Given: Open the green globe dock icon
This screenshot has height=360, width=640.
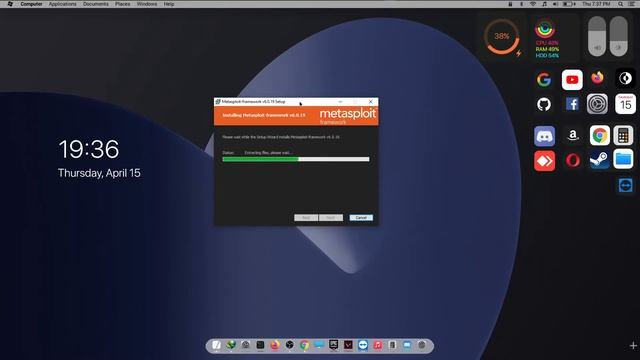Looking at the screenshot, I should tap(231, 345).
